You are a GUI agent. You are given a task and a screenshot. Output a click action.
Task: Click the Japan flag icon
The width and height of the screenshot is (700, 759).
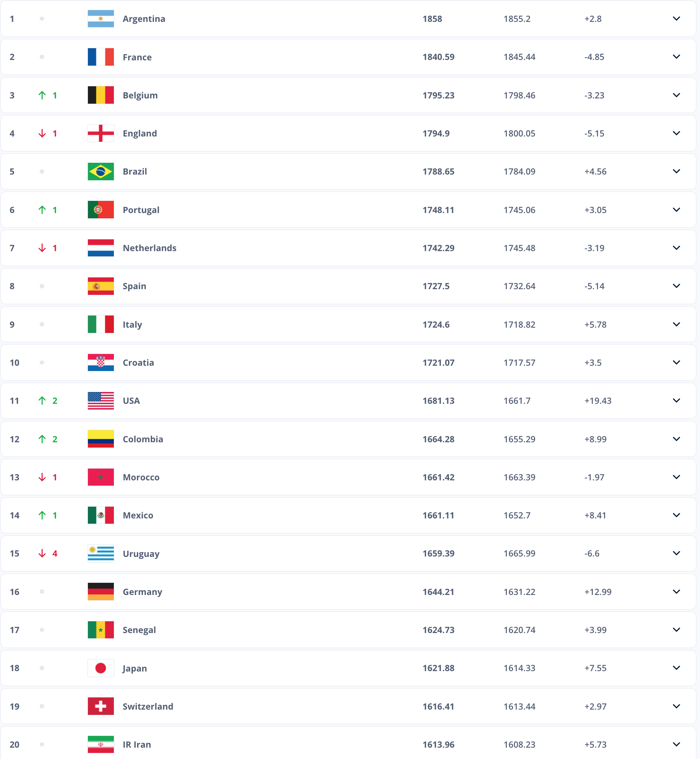[100, 668]
